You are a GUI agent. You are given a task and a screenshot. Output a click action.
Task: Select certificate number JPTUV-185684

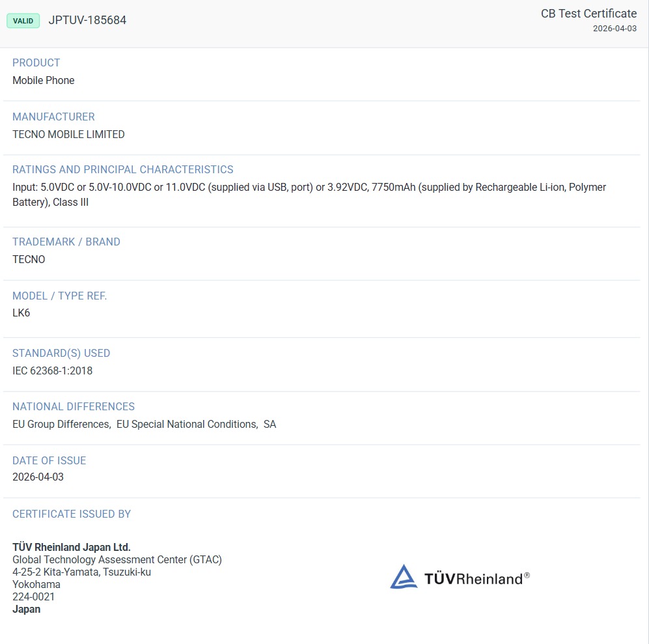[x=87, y=20]
